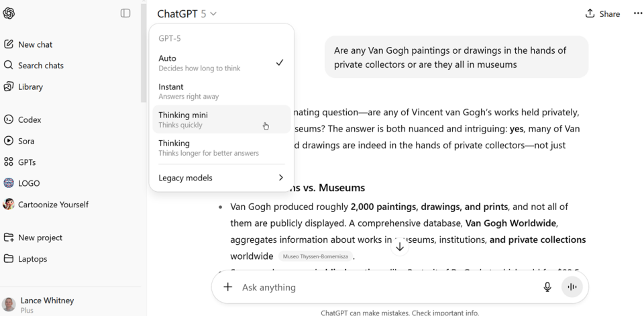Toggle the ChatGPT 5 model dropdown
Screen dimensions: 644x316
(x=186, y=13)
